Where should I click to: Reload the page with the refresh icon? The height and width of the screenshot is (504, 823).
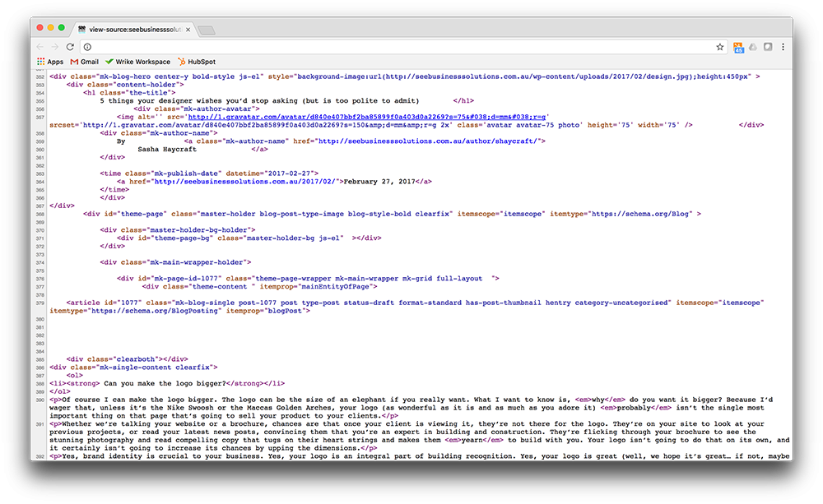click(x=70, y=47)
